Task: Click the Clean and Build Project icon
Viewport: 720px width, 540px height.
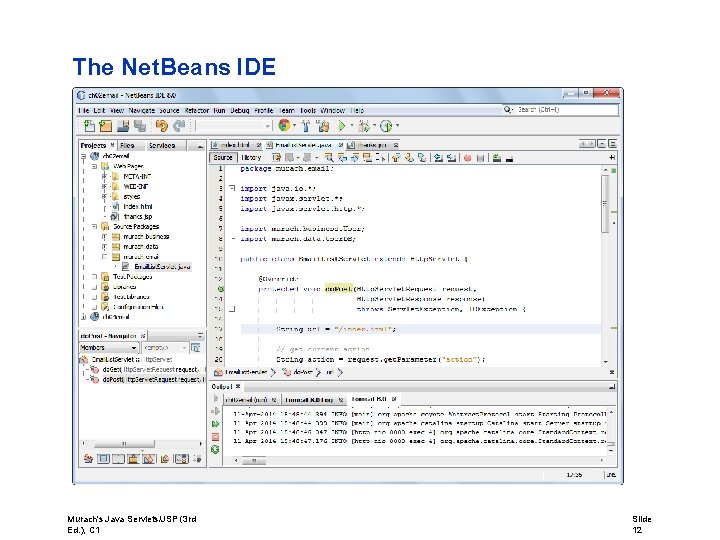Action: coord(323,125)
